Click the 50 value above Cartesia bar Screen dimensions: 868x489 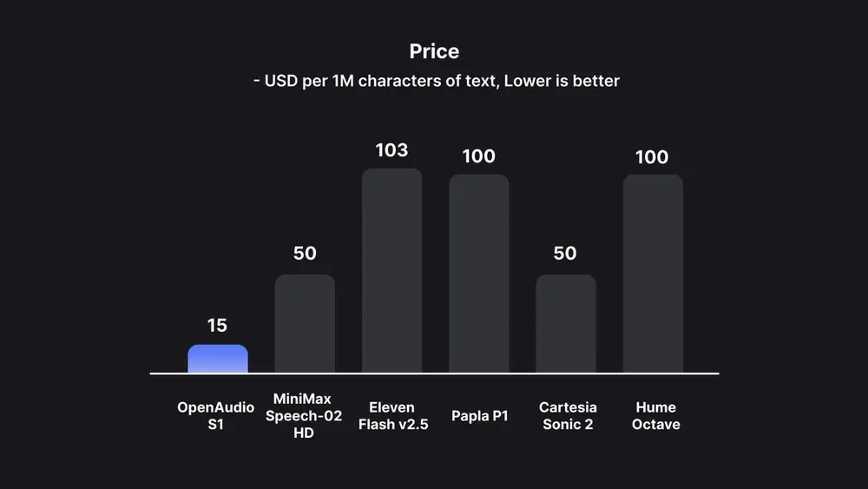565,254
